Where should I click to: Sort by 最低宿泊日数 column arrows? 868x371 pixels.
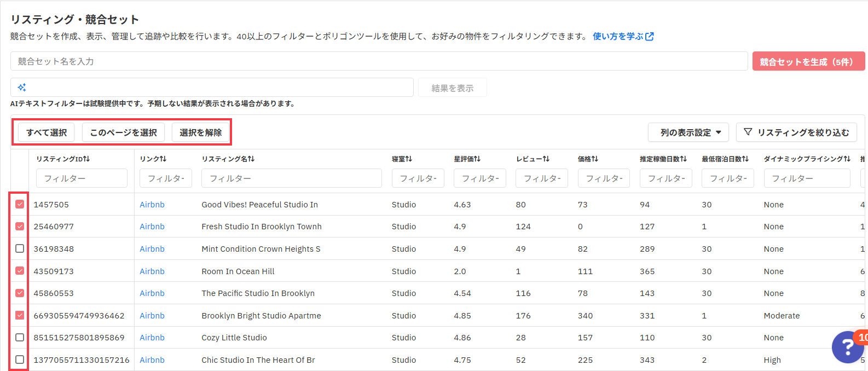pyautogui.click(x=745, y=159)
